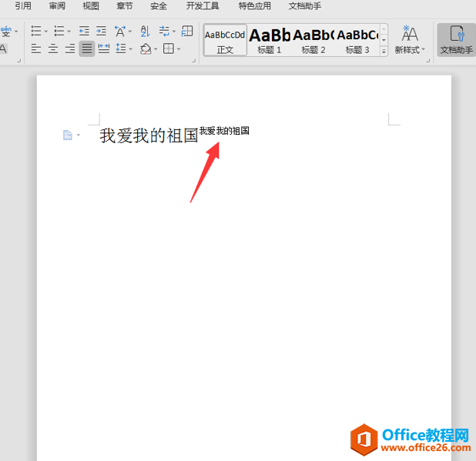The width and height of the screenshot is (476, 461).
Task: Click large text 我爱我的祖国 in document
Action: 149,135
